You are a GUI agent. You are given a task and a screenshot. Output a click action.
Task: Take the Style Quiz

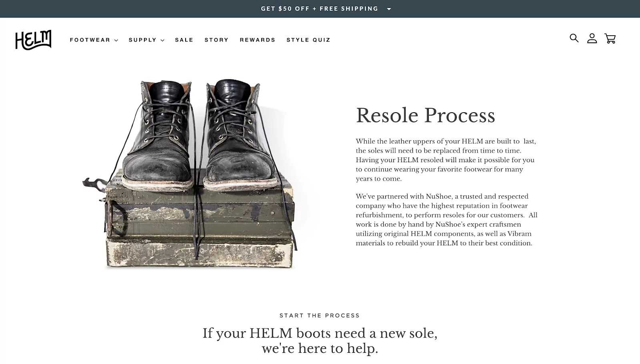coord(308,40)
